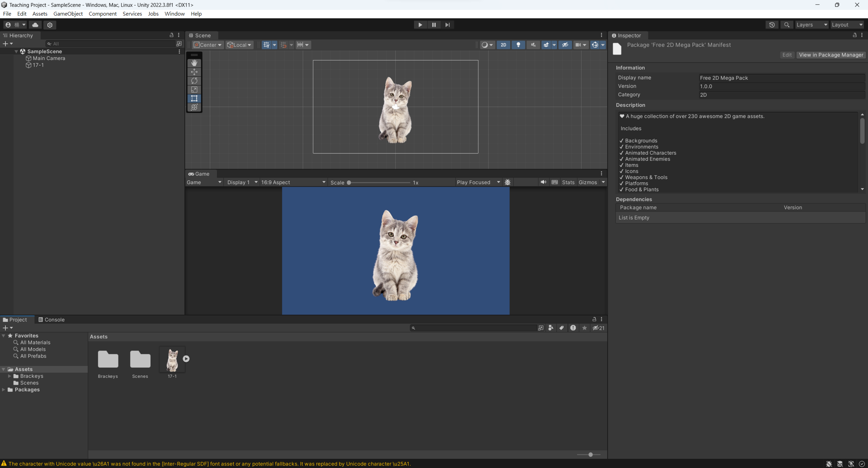Click the Play button

pyautogui.click(x=420, y=25)
